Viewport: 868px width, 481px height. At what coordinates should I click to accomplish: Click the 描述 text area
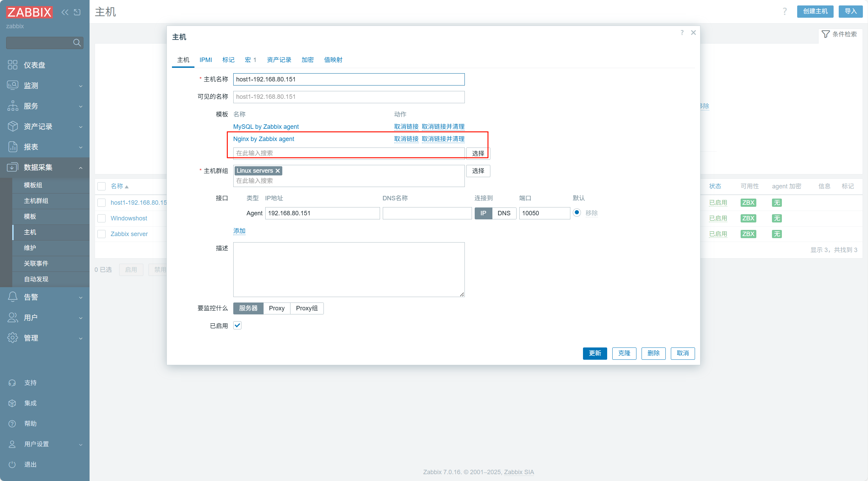pos(349,269)
